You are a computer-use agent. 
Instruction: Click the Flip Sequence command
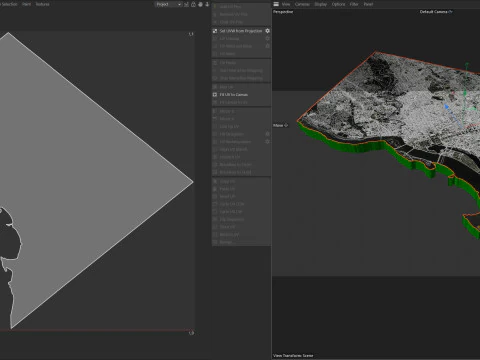(232, 220)
